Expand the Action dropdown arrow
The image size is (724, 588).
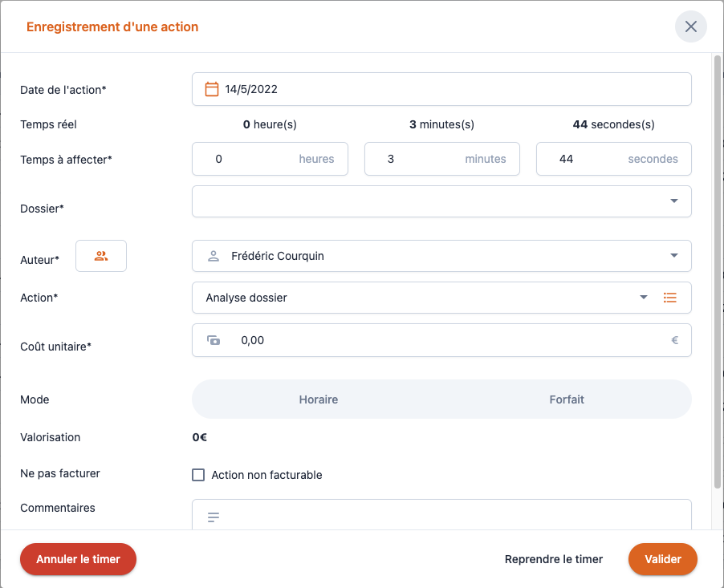tap(644, 298)
